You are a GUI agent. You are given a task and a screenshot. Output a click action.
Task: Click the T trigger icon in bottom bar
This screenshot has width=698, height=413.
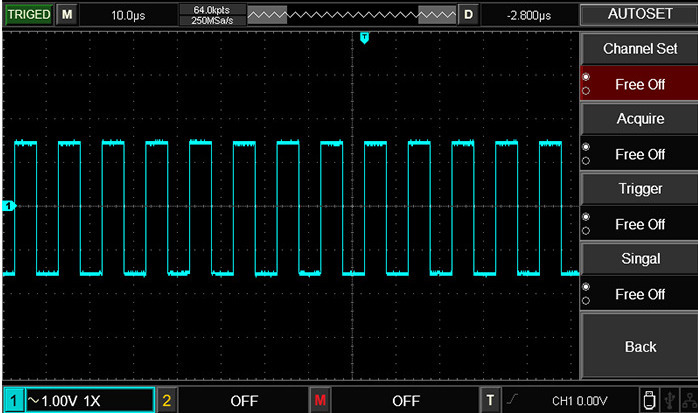[490, 401]
